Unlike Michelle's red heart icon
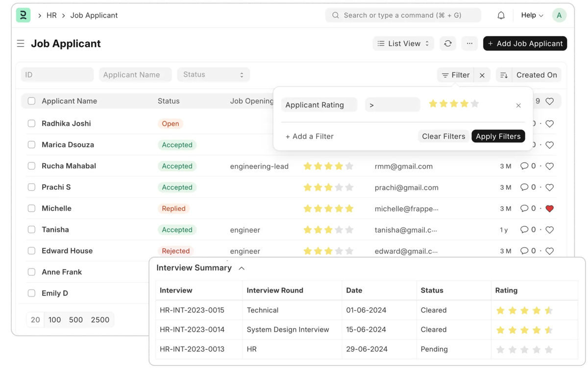 [549, 209]
